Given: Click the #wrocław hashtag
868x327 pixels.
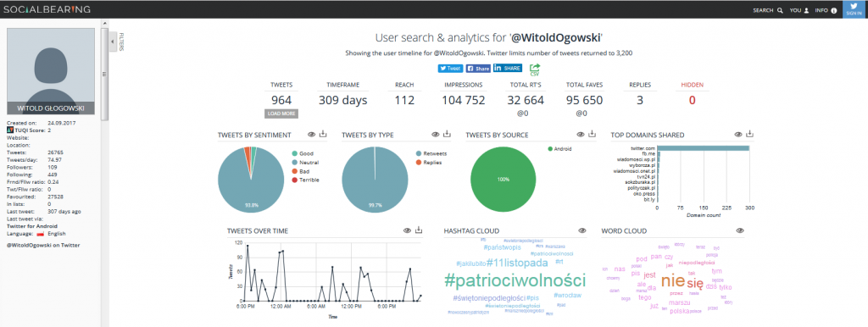Looking at the screenshot, I should (567, 296).
